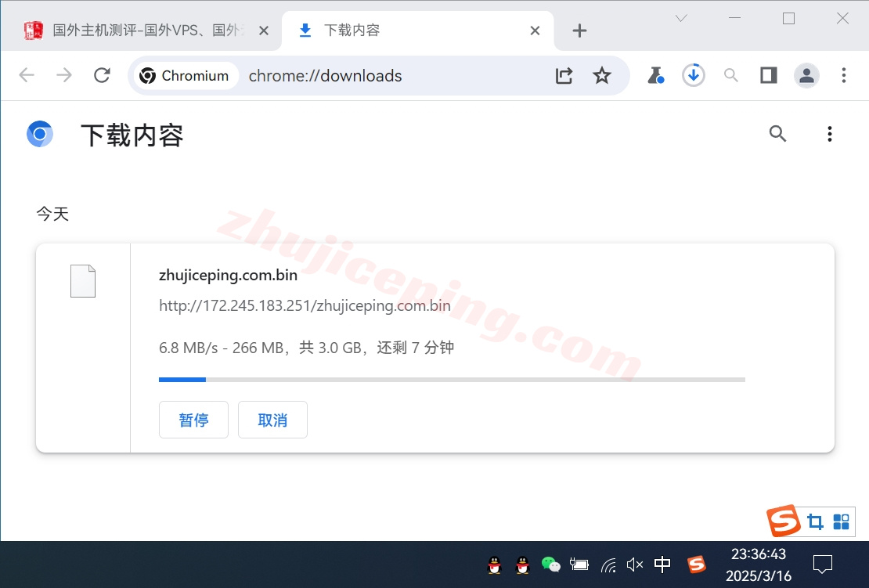This screenshot has width=869, height=588.
Task: Open a new tab with plus button
Action: coord(579,31)
